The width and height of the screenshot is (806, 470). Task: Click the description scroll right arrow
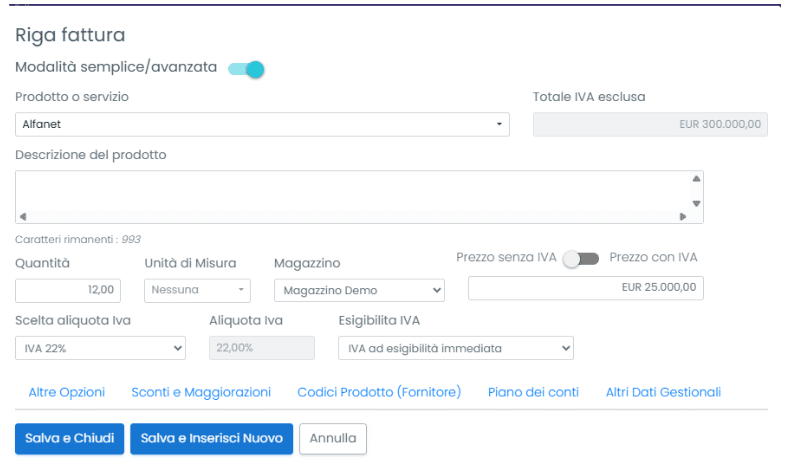coord(683,216)
